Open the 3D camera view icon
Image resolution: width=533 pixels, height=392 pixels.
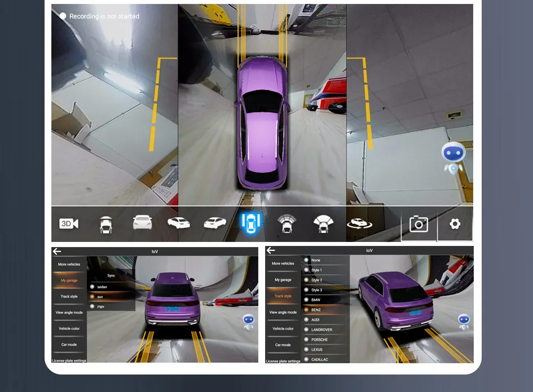point(69,224)
